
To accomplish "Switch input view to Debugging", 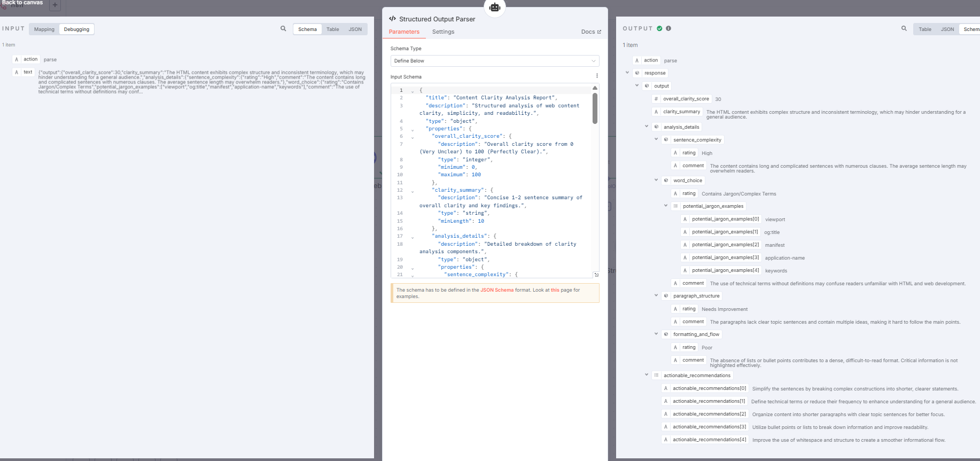I will click(x=76, y=29).
